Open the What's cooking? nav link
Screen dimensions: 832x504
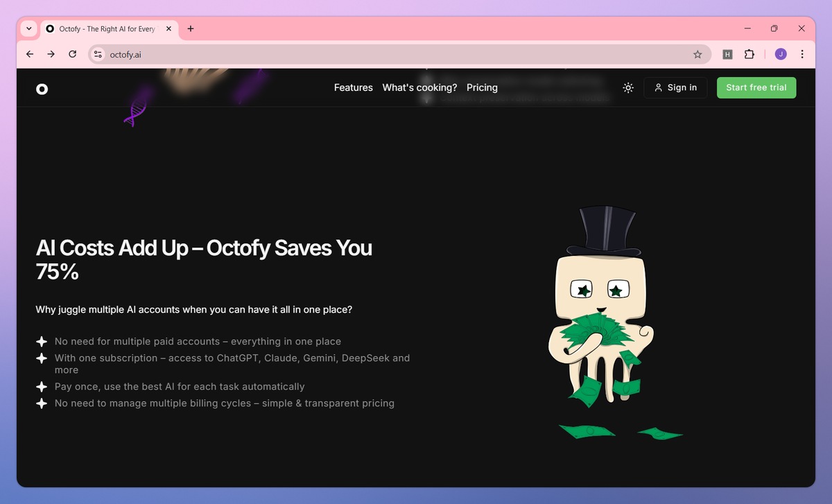[x=419, y=88]
